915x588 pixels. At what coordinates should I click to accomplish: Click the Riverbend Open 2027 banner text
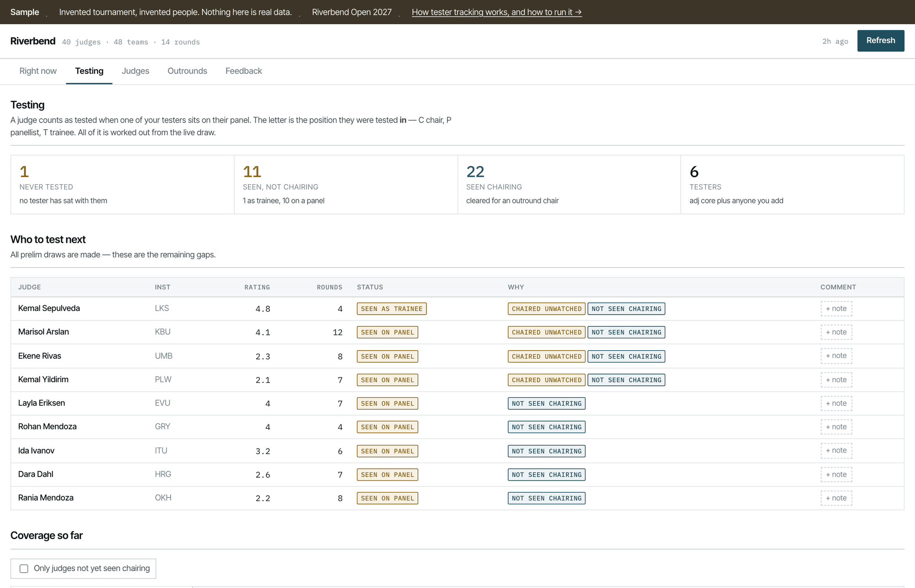(x=352, y=12)
